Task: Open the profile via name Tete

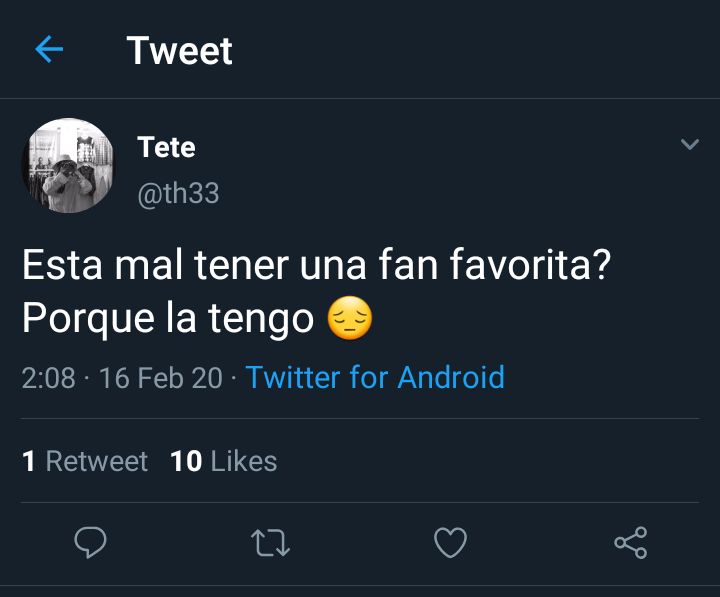Action: (x=166, y=147)
